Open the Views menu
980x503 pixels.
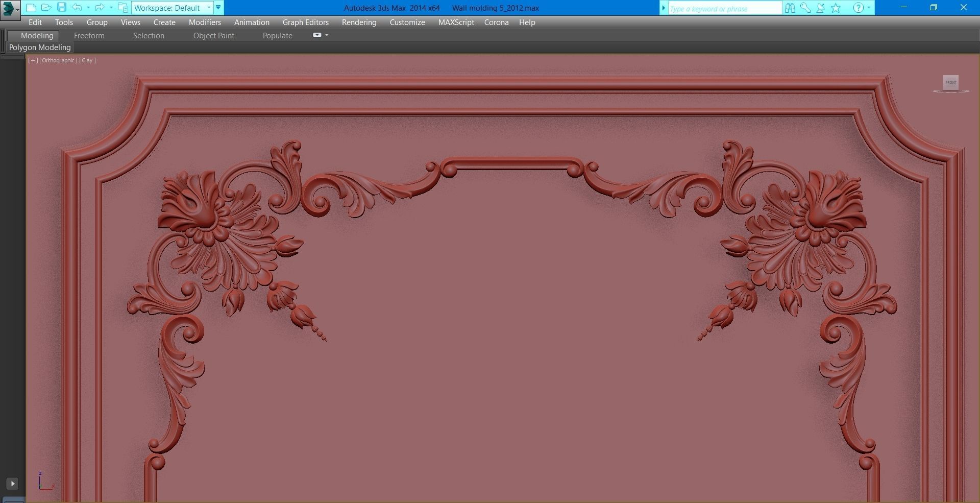click(131, 22)
